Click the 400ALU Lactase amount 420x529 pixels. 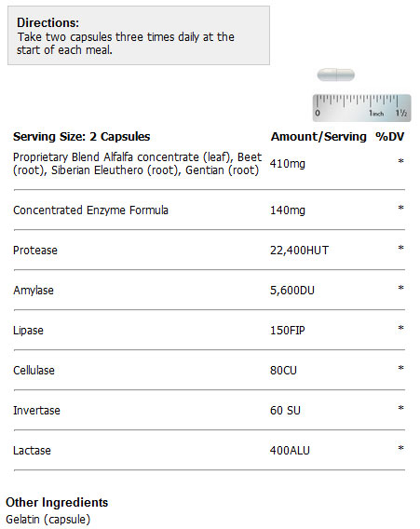point(290,451)
